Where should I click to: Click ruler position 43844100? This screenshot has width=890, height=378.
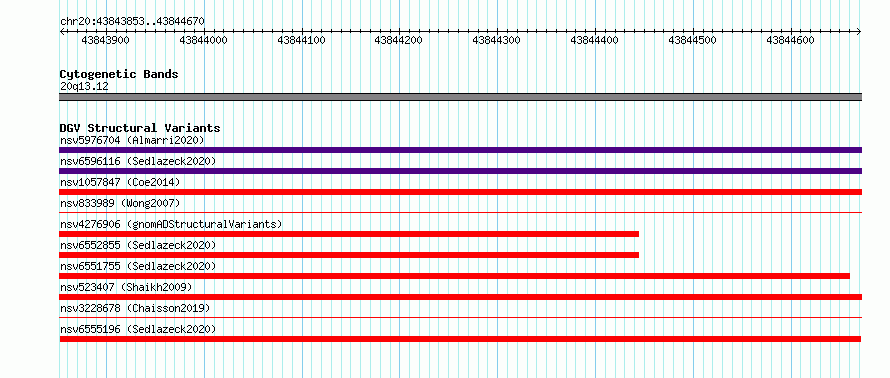click(301, 40)
